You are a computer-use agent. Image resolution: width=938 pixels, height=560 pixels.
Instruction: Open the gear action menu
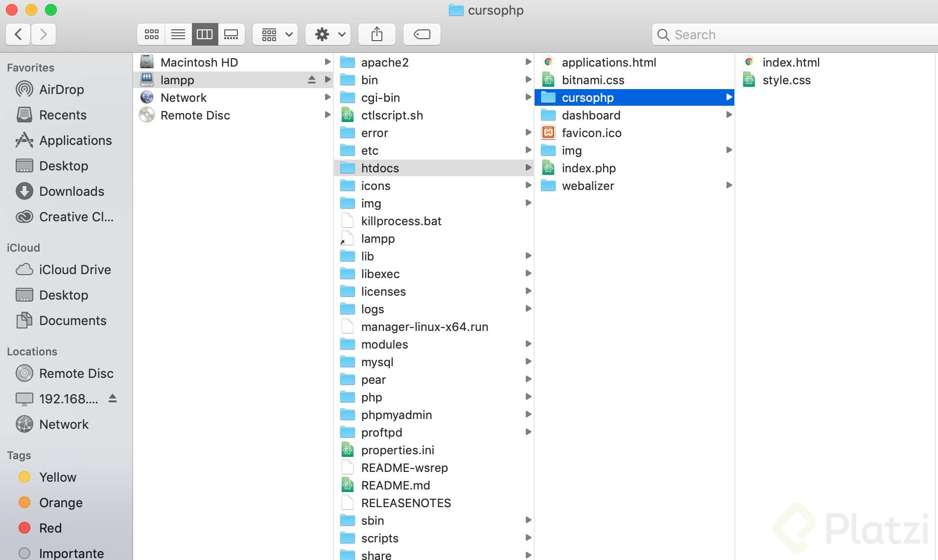coord(328,34)
